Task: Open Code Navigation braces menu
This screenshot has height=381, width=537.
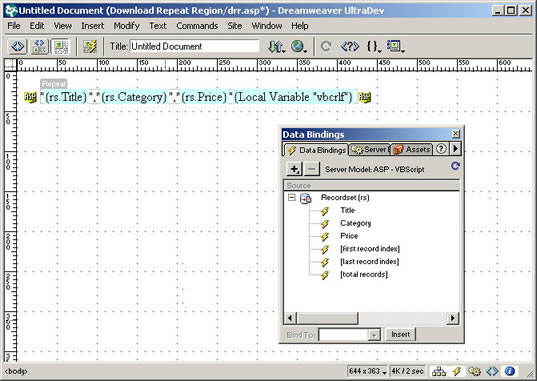Action: 374,46
